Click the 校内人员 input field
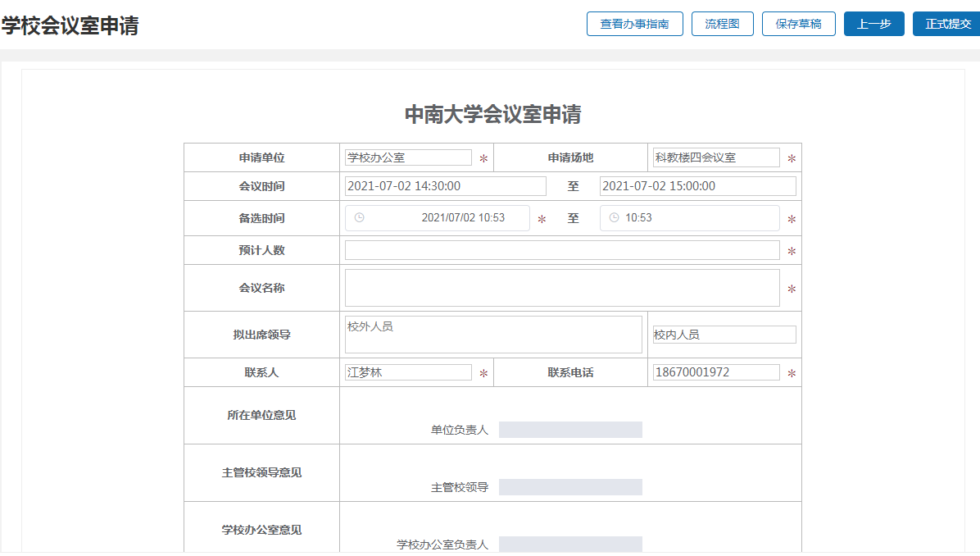Viewport: 980px width, 556px height. click(724, 335)
